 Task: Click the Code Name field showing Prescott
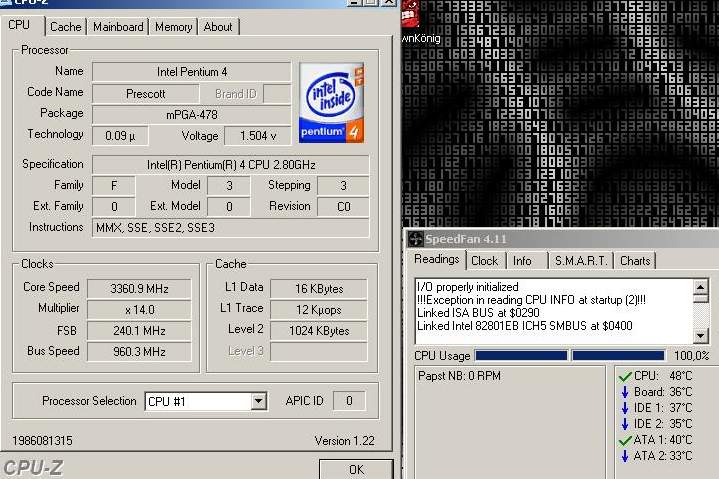pos(146,94)
